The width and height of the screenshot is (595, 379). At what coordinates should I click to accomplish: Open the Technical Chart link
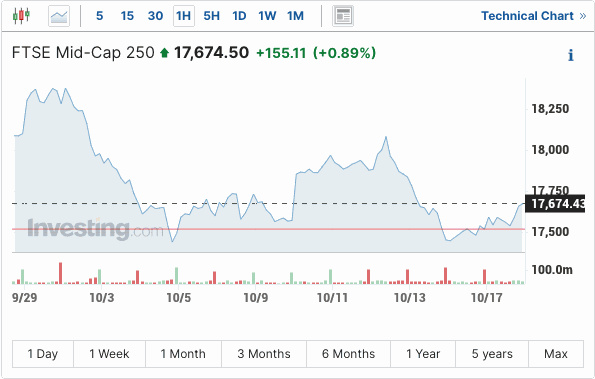click(534, 16)
